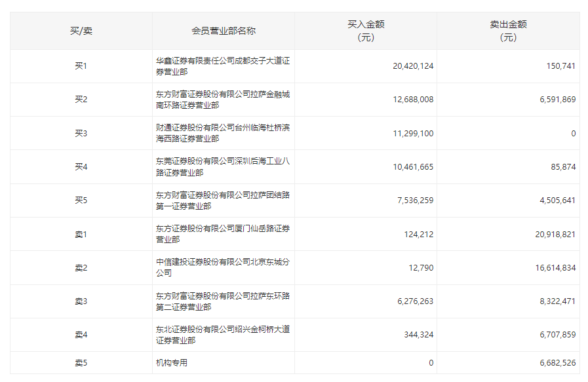Select the 0 sell amount in 买3 row
This screenshot has width=588, height=382.
(x=573, y=133)
